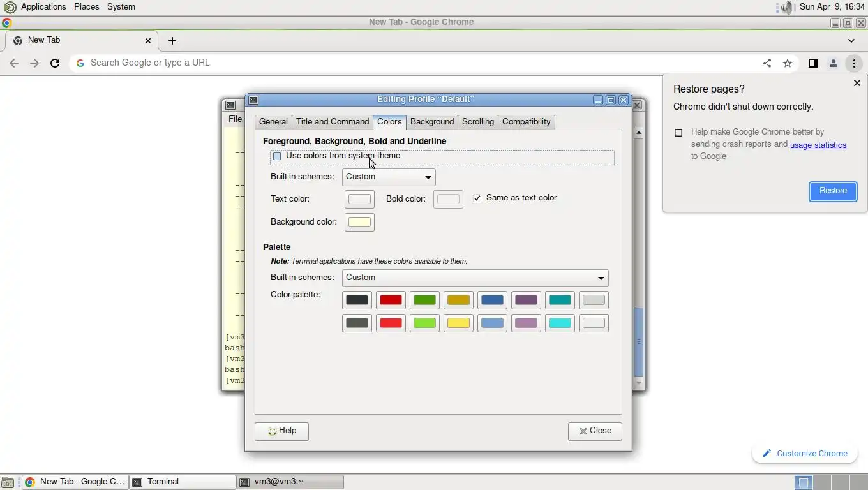
Task: Click the light green palette swatch
Action: (x=424, y=323)
